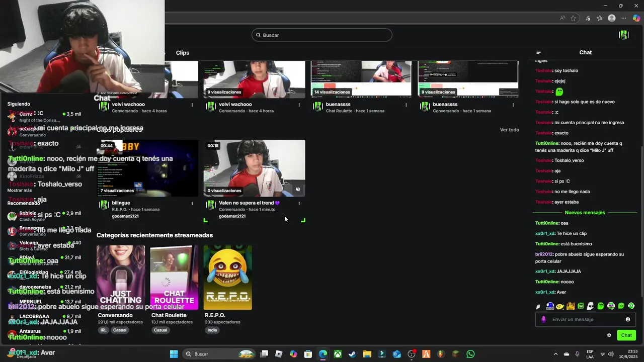Open the browser profile icon

[612, 18]
